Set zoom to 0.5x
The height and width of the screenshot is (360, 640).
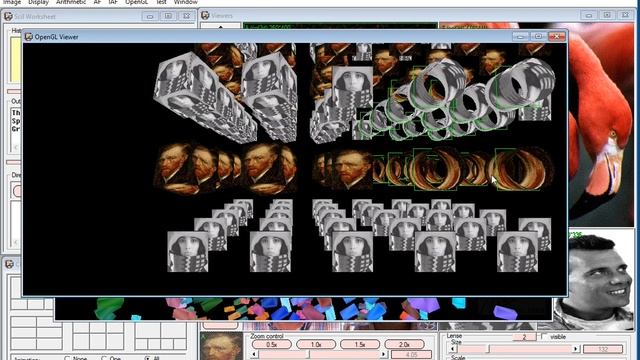pos(272,344)
